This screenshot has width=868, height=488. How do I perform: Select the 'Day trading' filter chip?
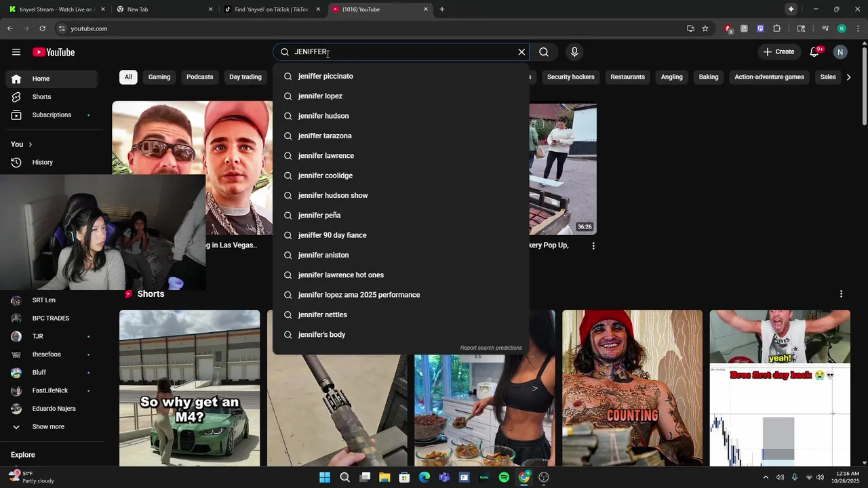[245, 77]
